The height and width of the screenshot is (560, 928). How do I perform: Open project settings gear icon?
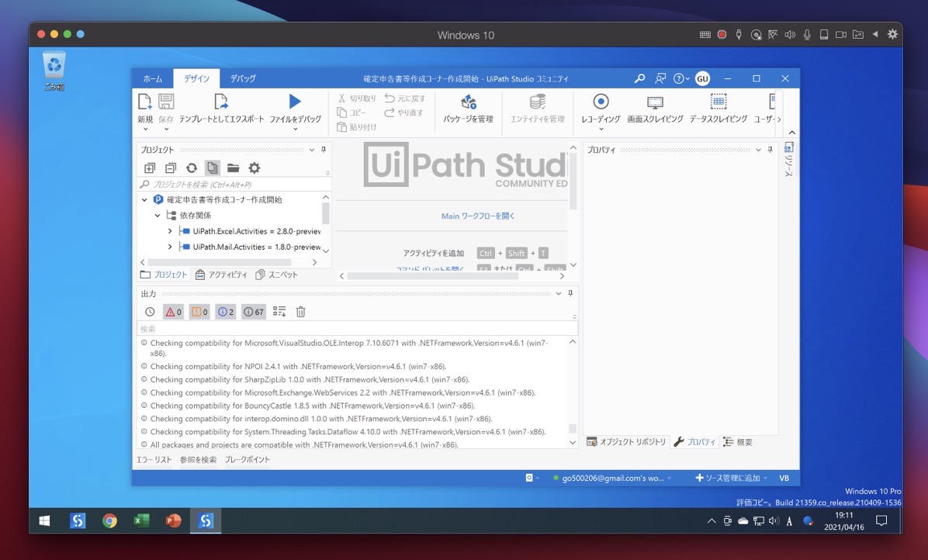tap(255, 168)
